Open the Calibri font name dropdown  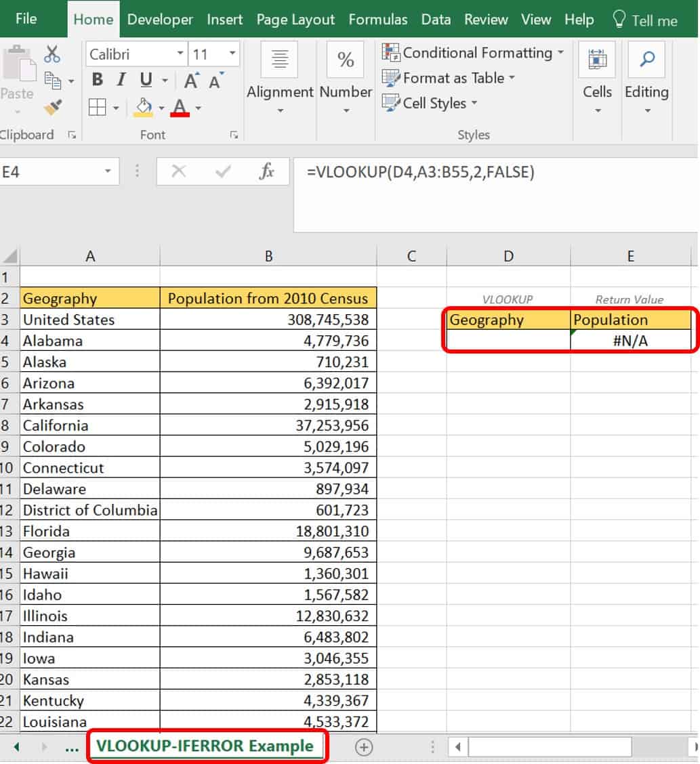[180, 54]
